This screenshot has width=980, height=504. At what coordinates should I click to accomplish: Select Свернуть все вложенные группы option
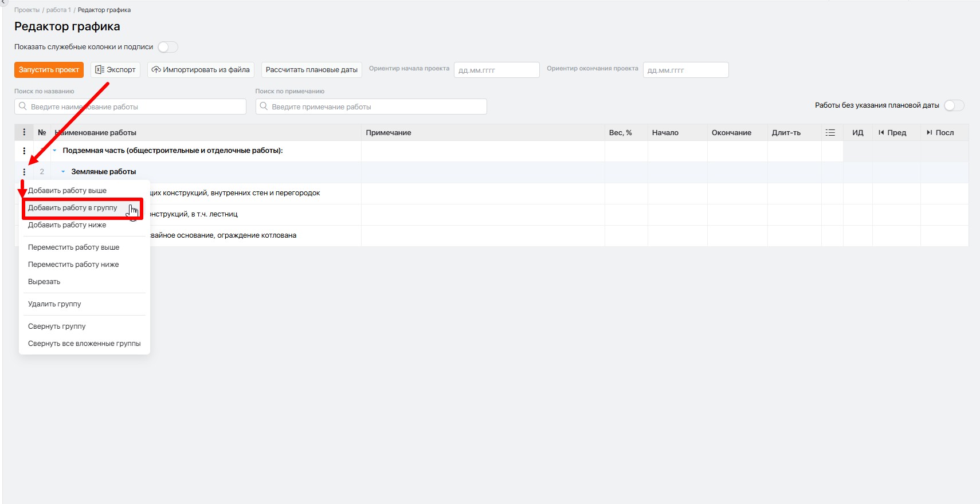click(84, 344)
